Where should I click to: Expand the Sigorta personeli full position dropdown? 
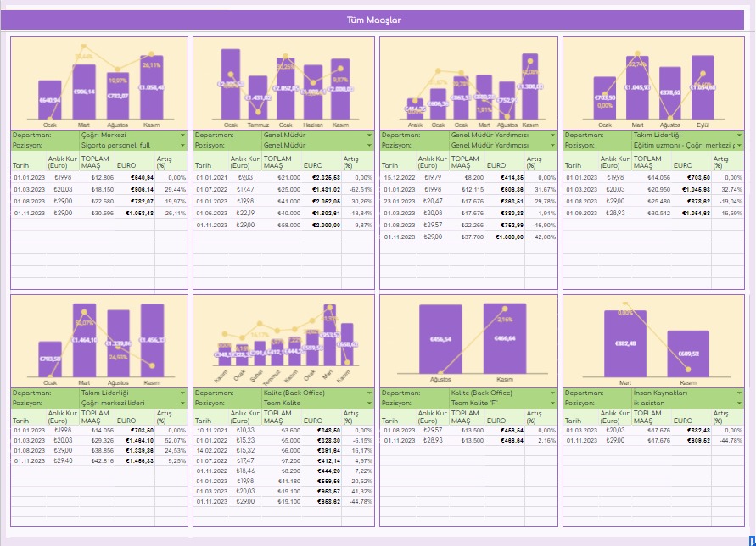pos(182,145)
